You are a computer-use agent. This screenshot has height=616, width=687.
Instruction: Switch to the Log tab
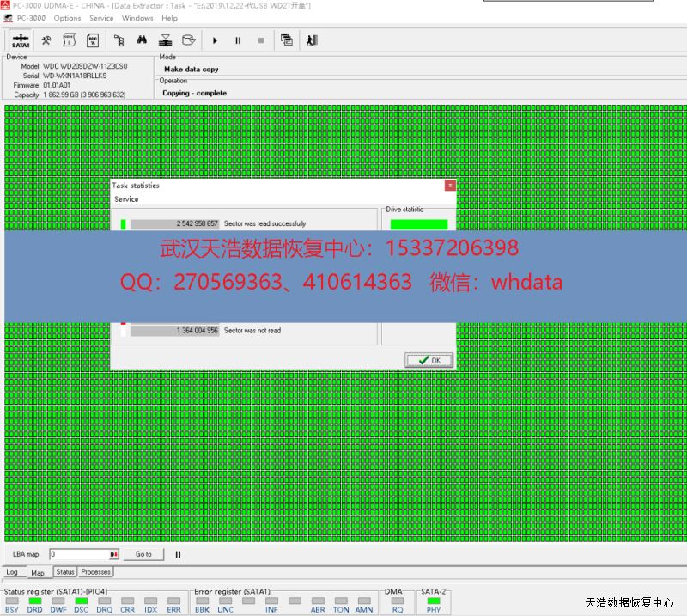[x=12, y=572]
